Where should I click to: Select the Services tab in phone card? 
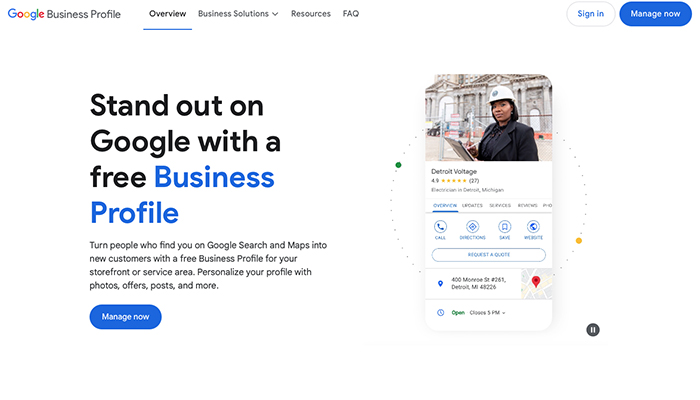[x=500, y=206]
